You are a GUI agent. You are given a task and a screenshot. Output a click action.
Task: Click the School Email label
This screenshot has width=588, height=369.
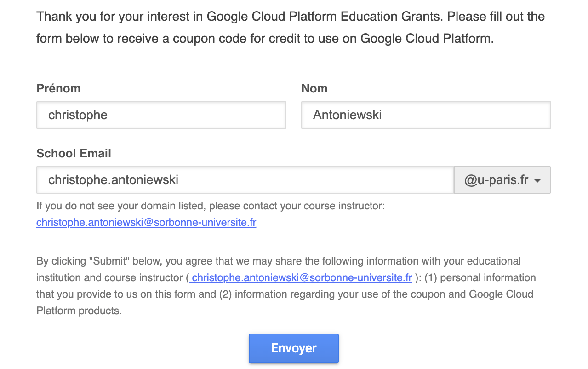[74, 153]
